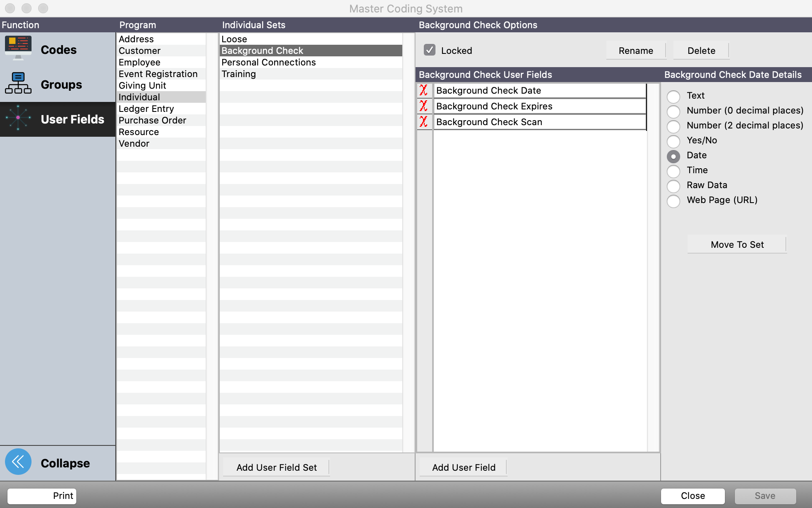The width and height of the screenshot is (812, 508).
Task: Click the Rename button
Action: coord(635,51)
